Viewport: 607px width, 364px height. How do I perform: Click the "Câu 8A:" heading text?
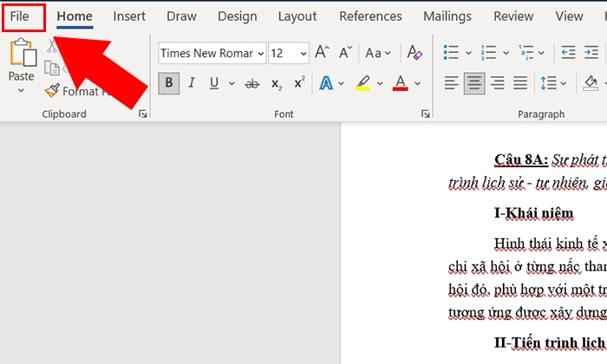click(521, 159)
